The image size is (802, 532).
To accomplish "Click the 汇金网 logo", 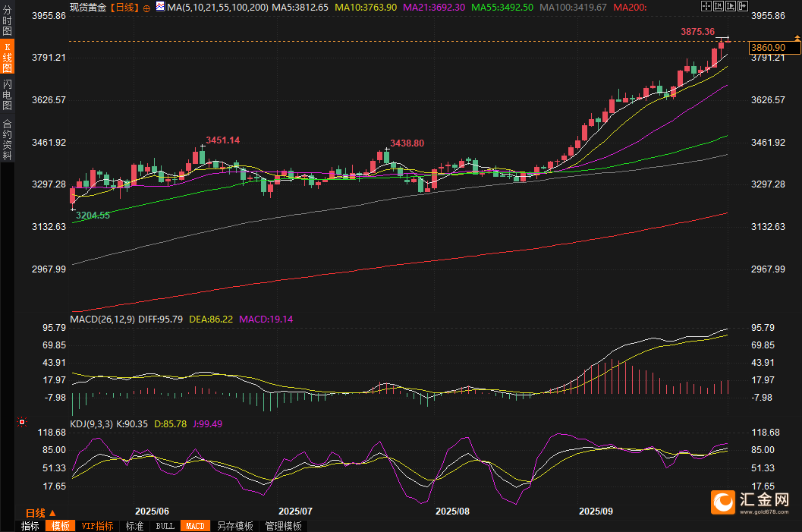I will [753, 503].
